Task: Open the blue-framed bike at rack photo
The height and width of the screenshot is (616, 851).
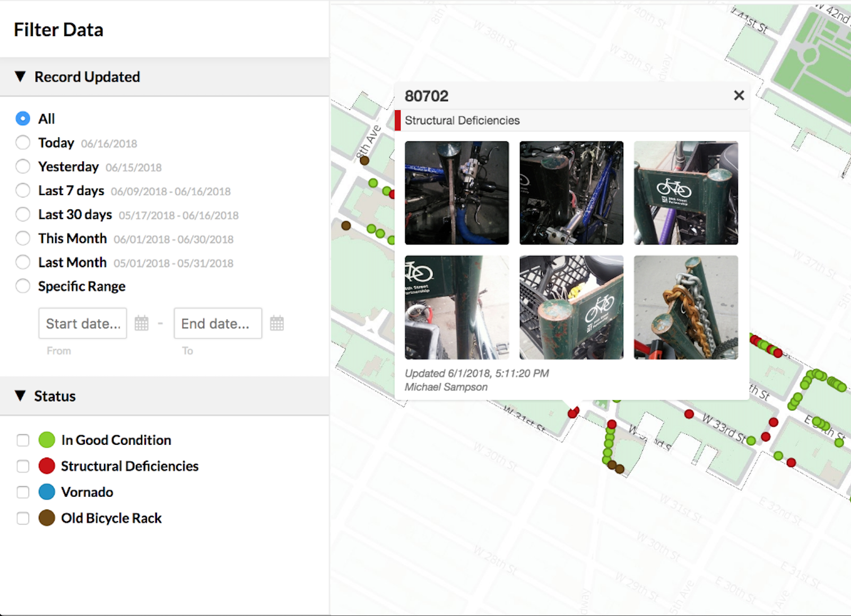Action: [571, 193]
